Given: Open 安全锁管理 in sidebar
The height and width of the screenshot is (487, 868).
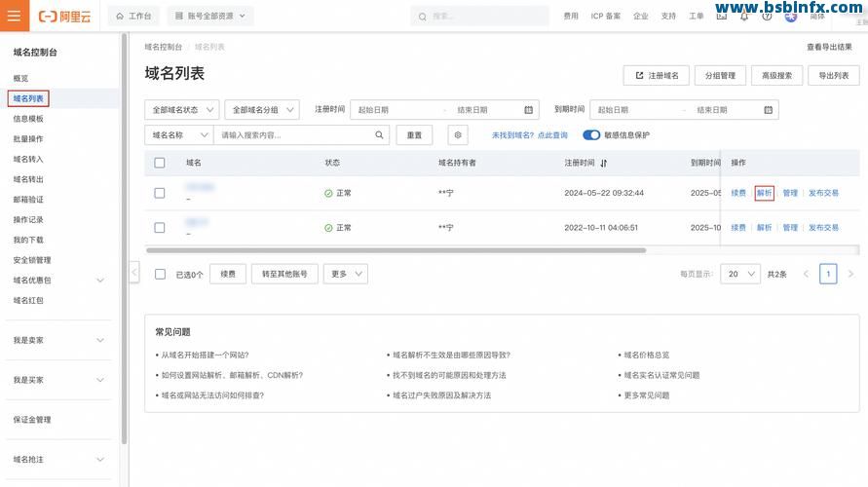Looking at the screenshot, I should (x=32, y=260).
